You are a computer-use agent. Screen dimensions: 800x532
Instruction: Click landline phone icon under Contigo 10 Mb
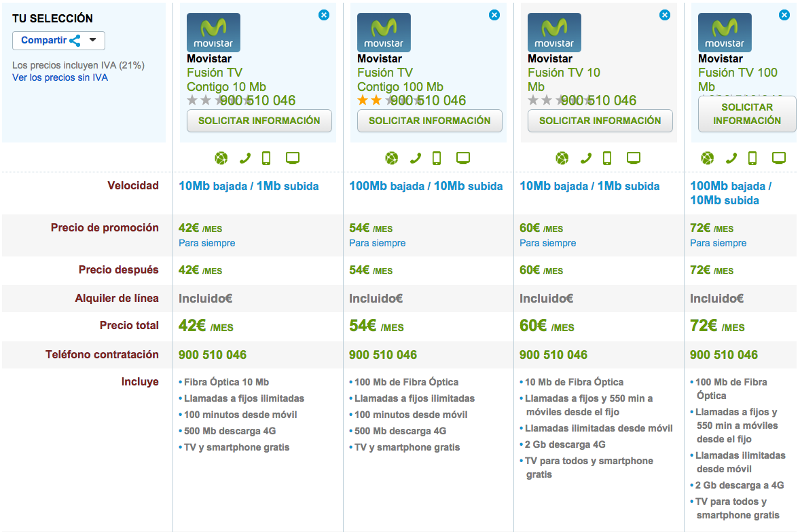pos(245,159)
